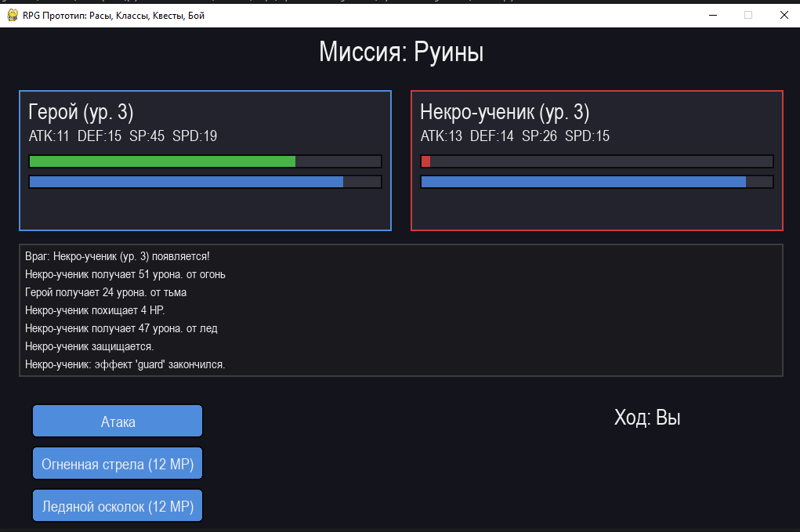The width and height of the screenshot is (800, 532).
Task: Cast Ледяной осколок for 12 MP
Action: coord(117,505)
